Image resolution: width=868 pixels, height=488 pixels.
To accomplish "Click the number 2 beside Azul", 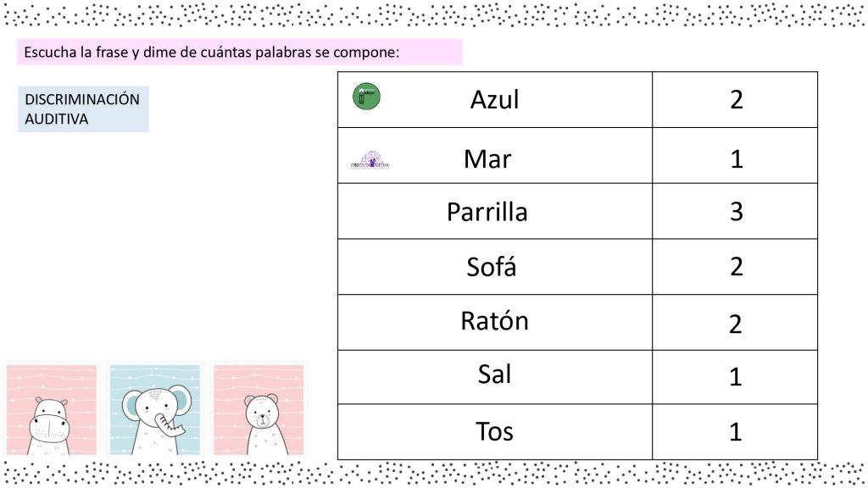I will point(736,100).
